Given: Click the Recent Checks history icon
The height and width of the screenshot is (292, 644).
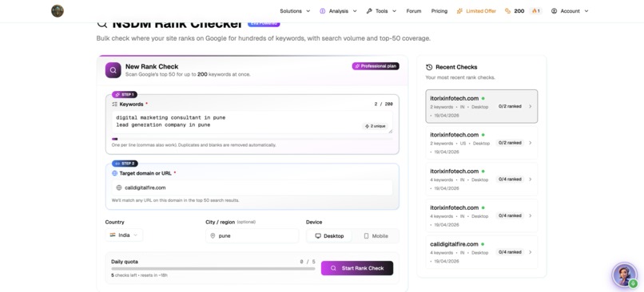Looking at the screenshot, I should point(429,67).
